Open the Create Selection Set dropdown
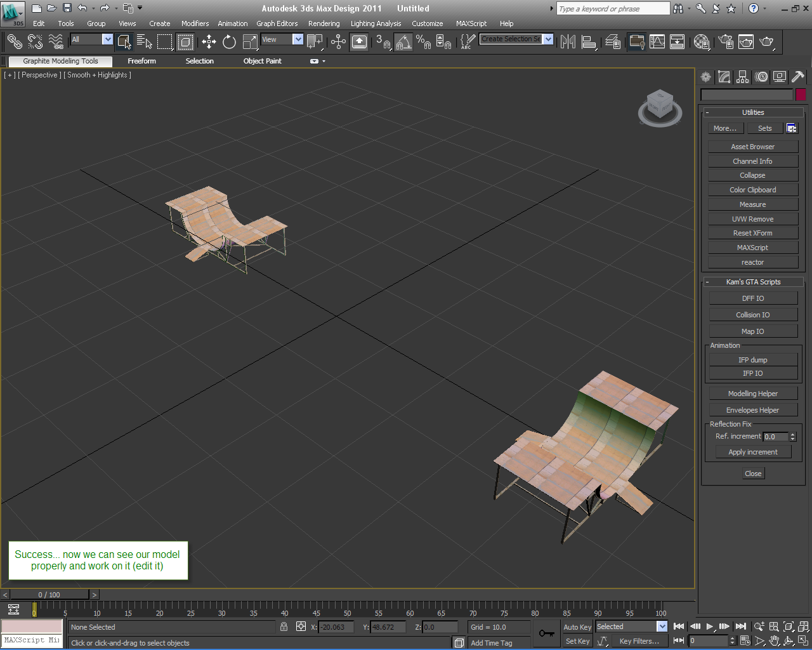Viewport: 812px width, 650px height. 548,39
